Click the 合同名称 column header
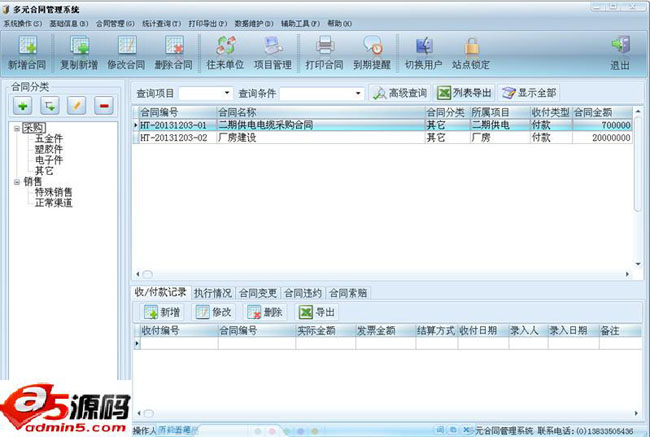 click(x=321, y=112)
